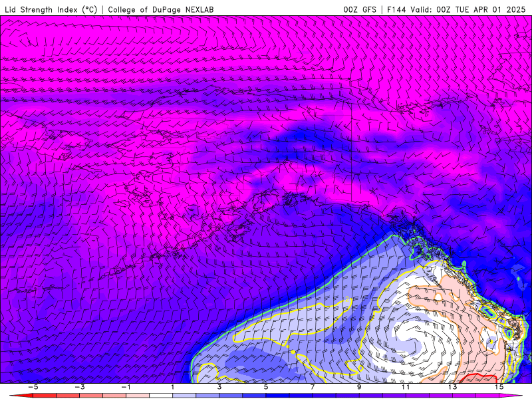
Task: Click the "5" colorbar tick label
Action: 266,387
